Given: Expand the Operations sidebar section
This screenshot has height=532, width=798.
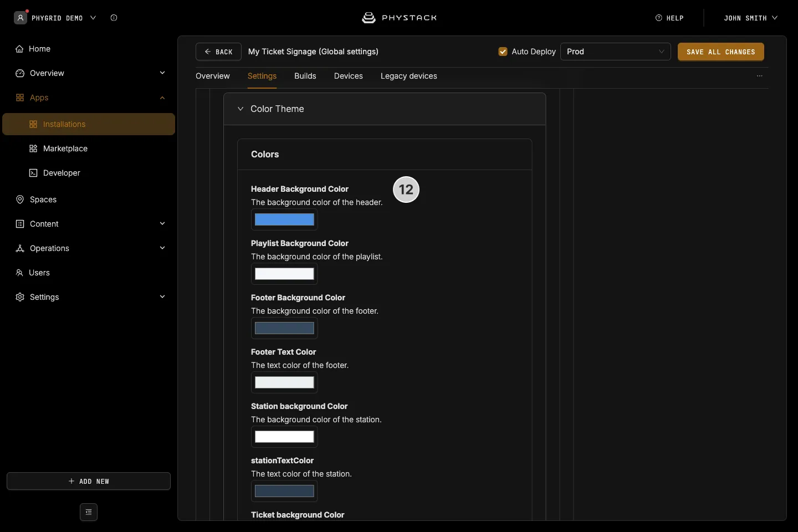Looking at the screenshot, I should pyautogui.click(x=162, y=248).
